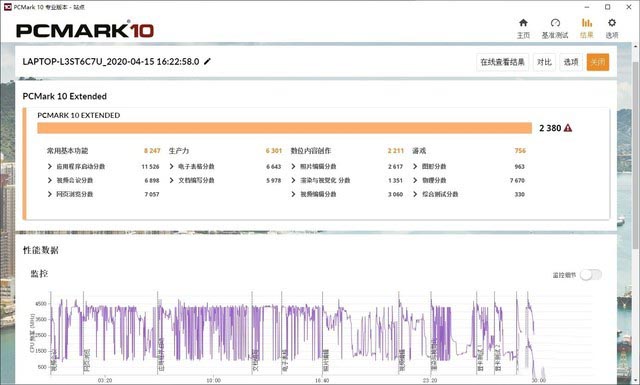640x385 pixels.
Task: Click the 监控 chart heading
Action: [39, 274]
